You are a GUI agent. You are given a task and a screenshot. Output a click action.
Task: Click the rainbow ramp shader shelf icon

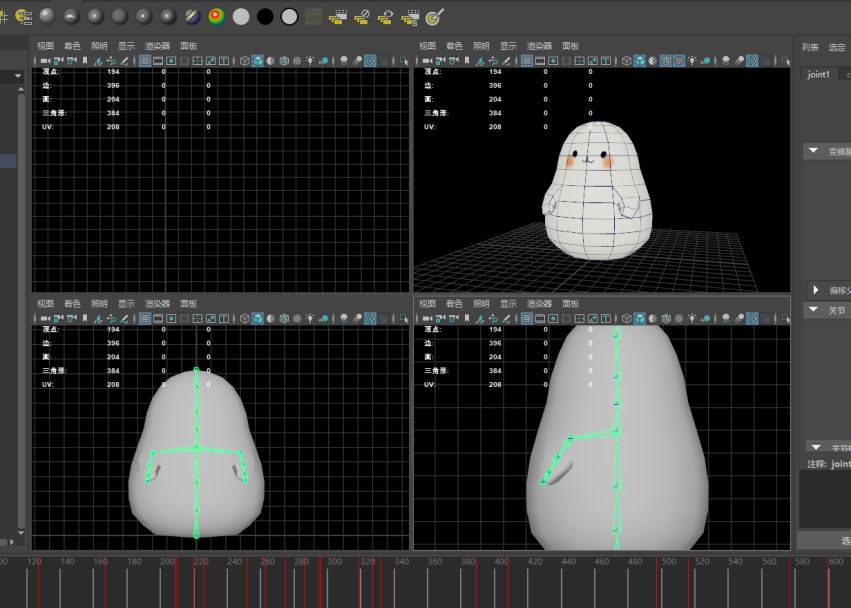pos(216,17)
